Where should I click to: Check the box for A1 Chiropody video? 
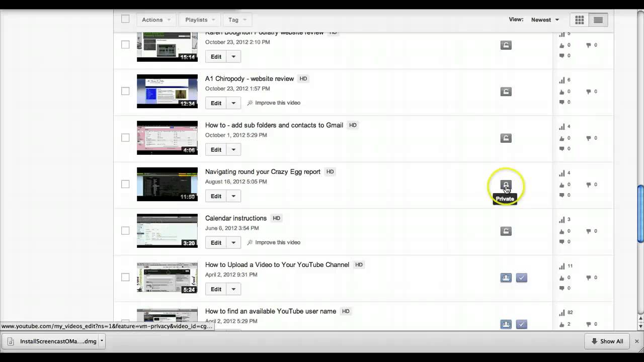click(x=125, y=91)
